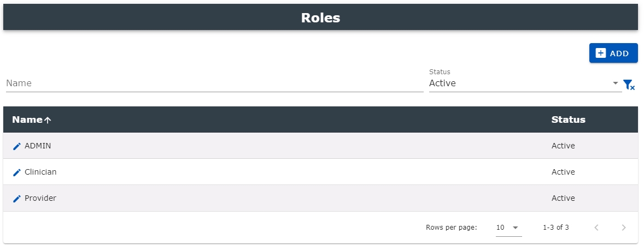The image size is (644, 245).
Task: Open Provider role using edit pencil
Action: pyautogui.click(x=17, y=199)
